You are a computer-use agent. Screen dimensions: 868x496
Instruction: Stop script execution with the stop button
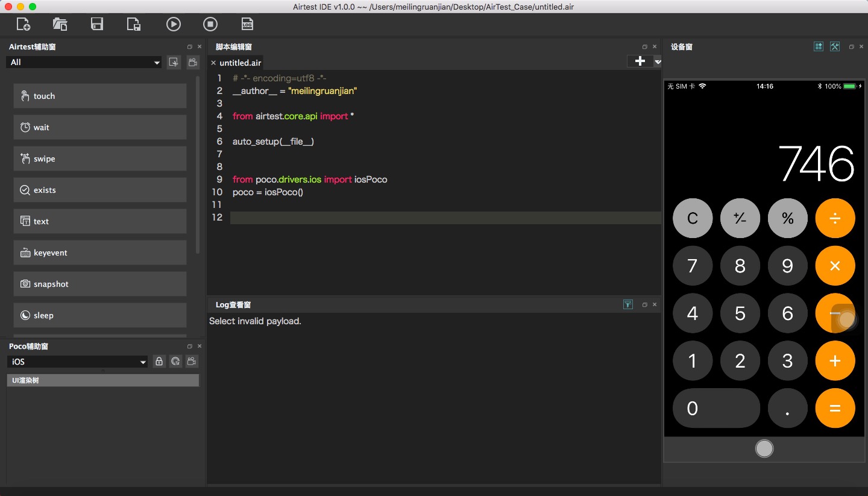[x=210, y=24]
